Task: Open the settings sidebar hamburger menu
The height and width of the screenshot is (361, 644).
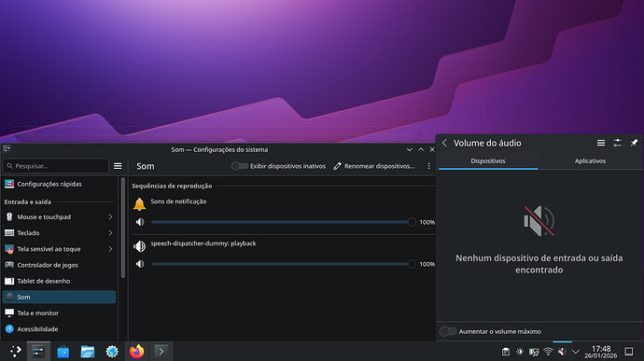Action: click(x=118, y=166)
